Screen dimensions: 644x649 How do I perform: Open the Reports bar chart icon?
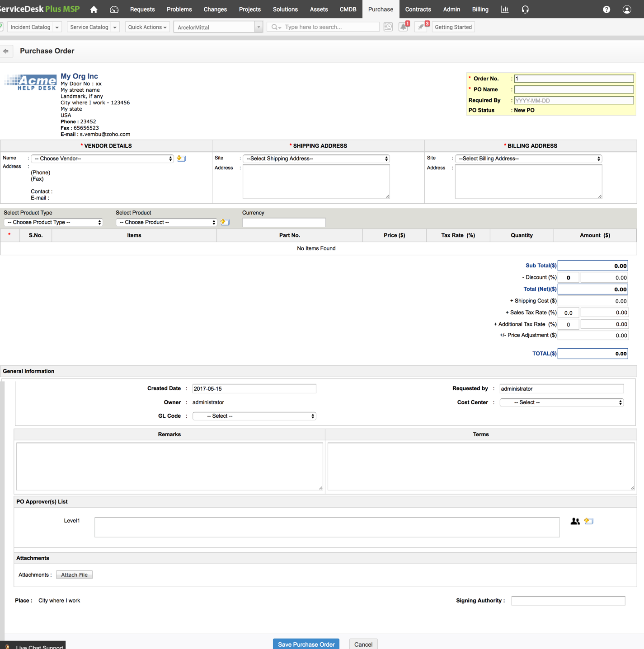click(505, 9)
